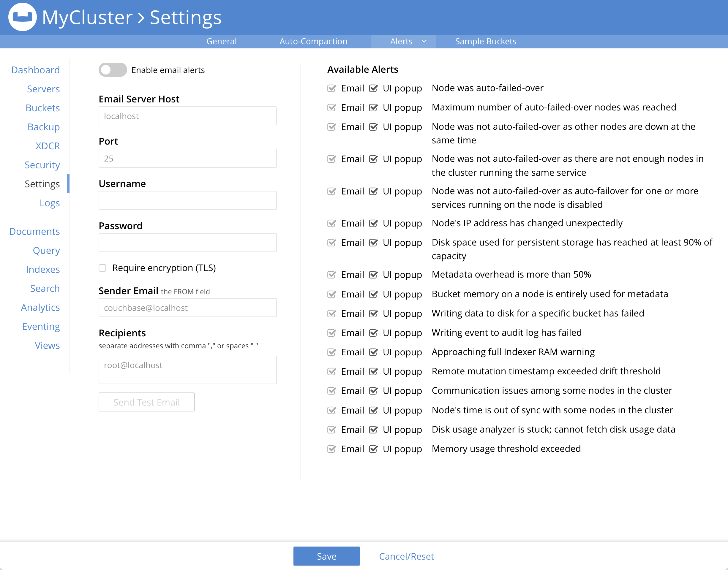Go to Dashboard in sidebar
This screenshot has width=728, height=570.
click(x=35, y=70)
